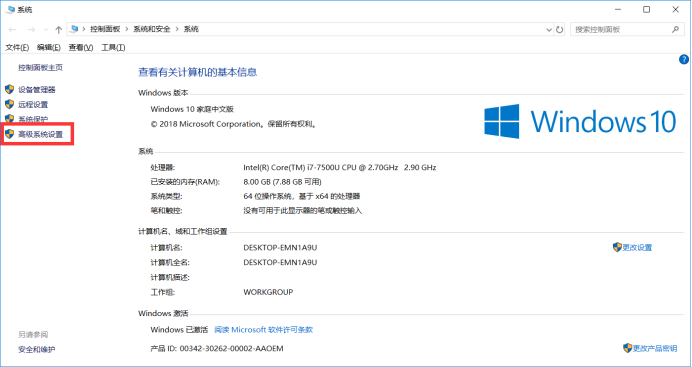Click 系统和安全 in the address breadcrumb
Viewport: 692px width, 367px height.
[x=152, y=29]
